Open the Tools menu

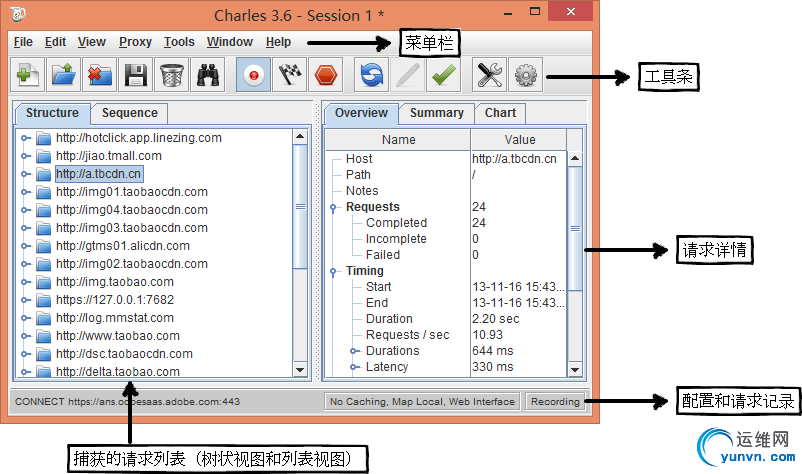coord(179,42)
